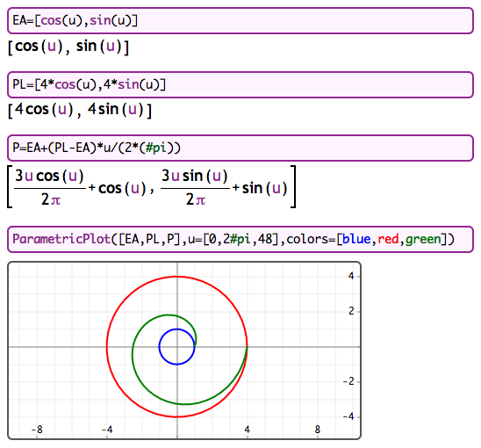481x448 pixels.
Task: Click the x-axis label -8 in plot
Action: (x=37, y=430)
